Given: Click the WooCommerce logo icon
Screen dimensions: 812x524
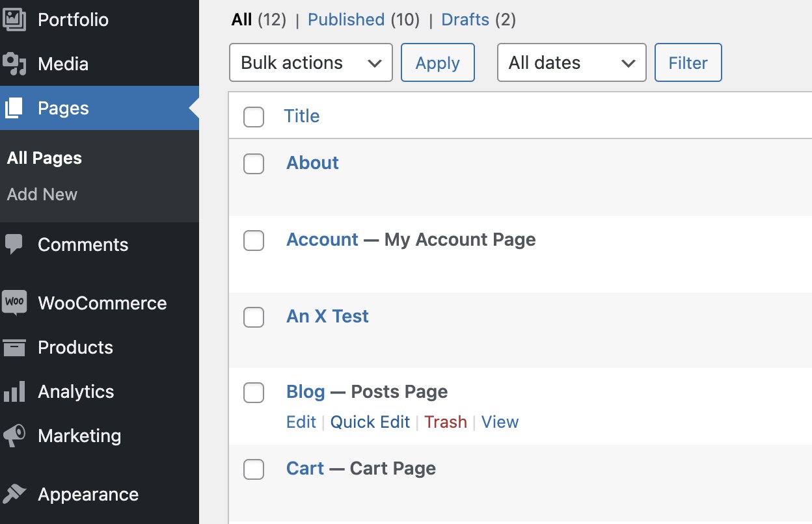Looking at the screenshot, I should [14, 303].
